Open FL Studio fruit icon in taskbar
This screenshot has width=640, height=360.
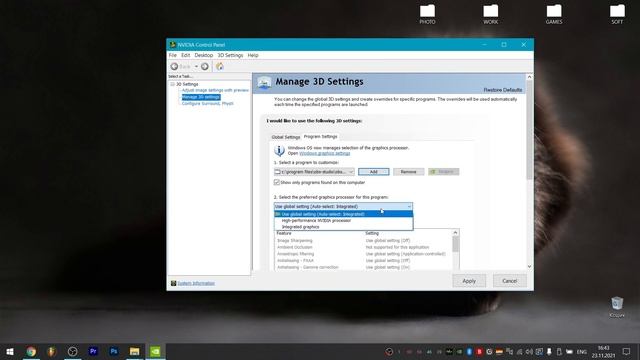(52, 351)
